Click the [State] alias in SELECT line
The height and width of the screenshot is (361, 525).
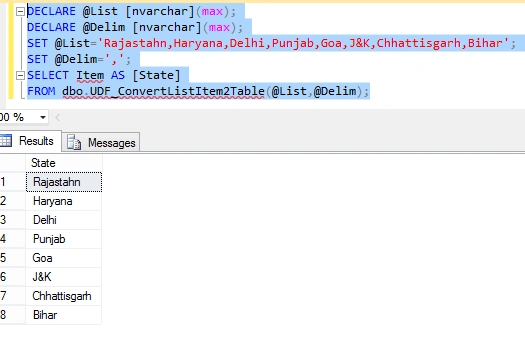pyautogui.click(x=156, y=75)
